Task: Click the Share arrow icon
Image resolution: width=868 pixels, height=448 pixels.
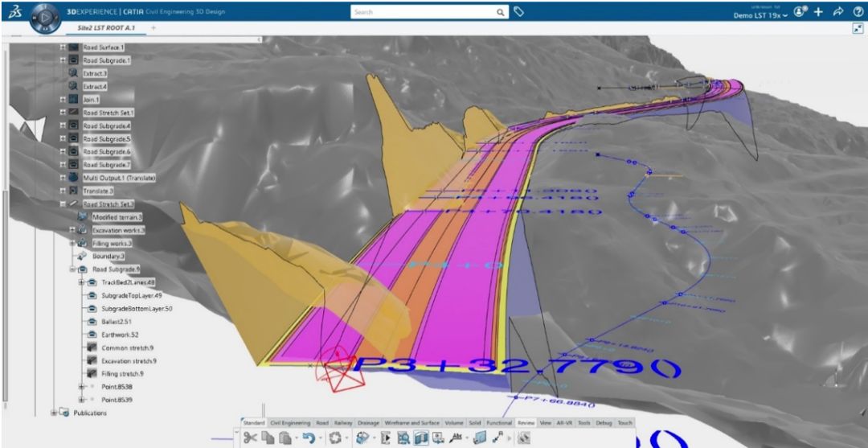Action: coord(837,13)
